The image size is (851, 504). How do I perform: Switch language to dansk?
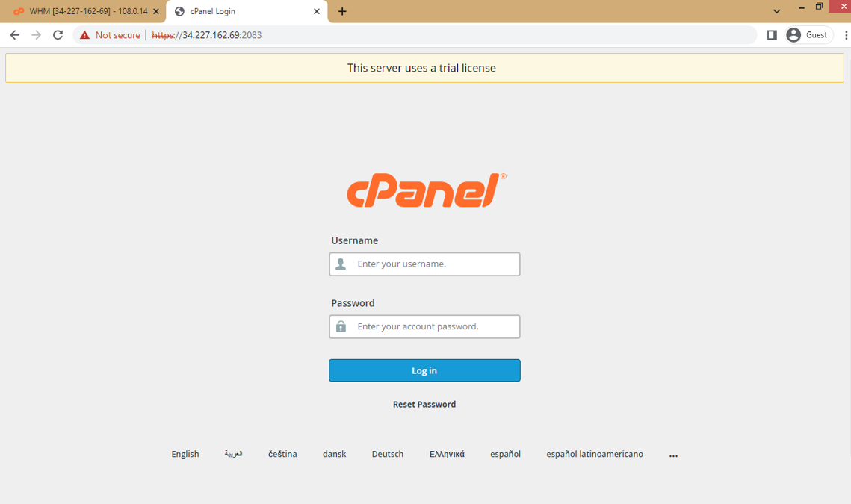(x=334, y=454)
